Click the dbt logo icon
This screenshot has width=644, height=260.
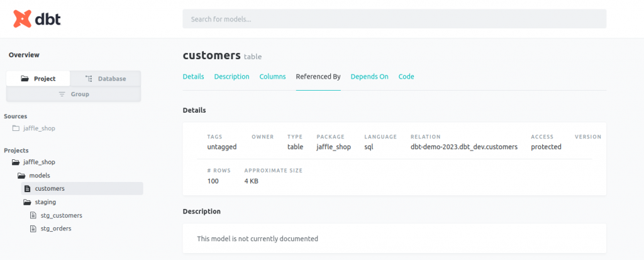coord(23,19)
